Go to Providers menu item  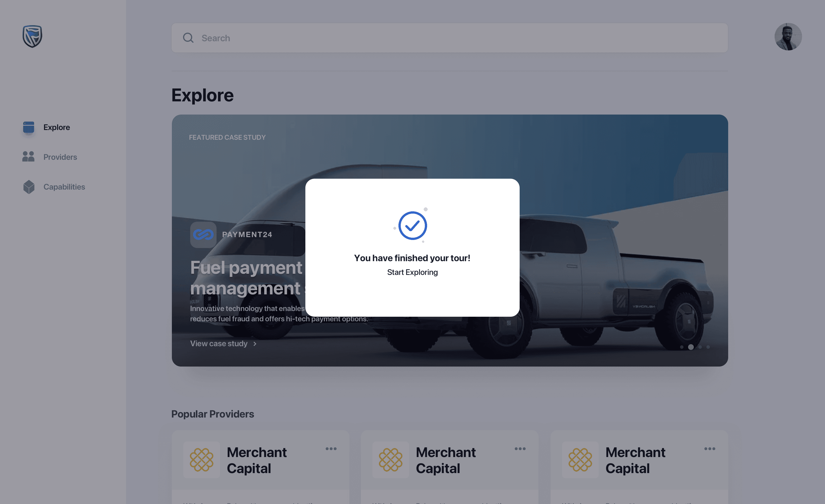pos(60,157)
